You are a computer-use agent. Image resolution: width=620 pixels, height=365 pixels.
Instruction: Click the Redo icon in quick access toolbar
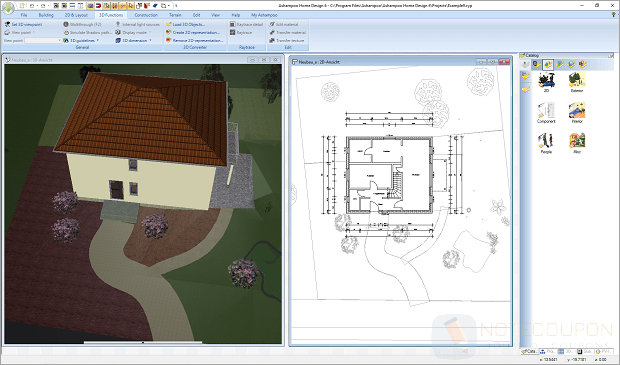pos(43,6)
